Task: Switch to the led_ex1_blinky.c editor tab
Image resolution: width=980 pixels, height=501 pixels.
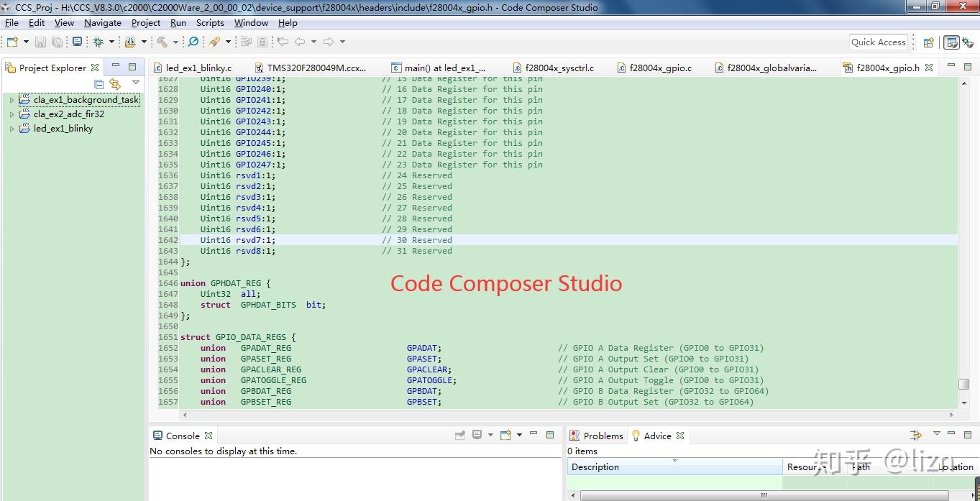Action: click(x=193, y=68)
